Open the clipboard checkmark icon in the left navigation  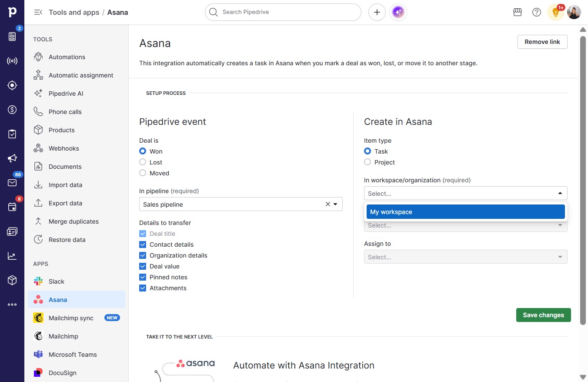[x=12, y=134]
